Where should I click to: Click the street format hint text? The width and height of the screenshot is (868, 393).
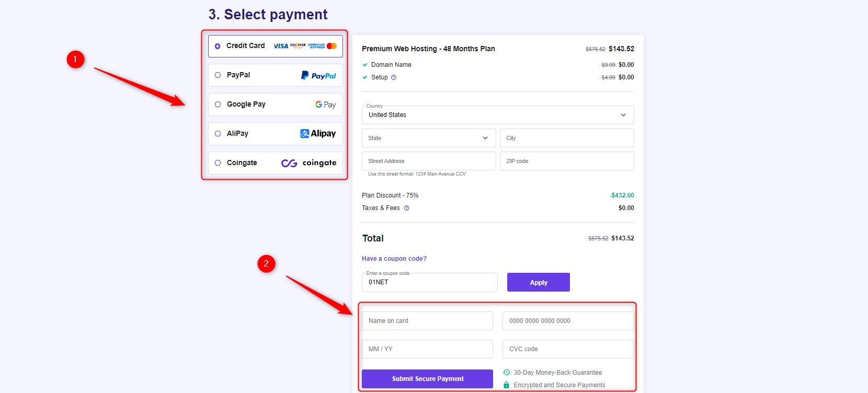(417, 174)
